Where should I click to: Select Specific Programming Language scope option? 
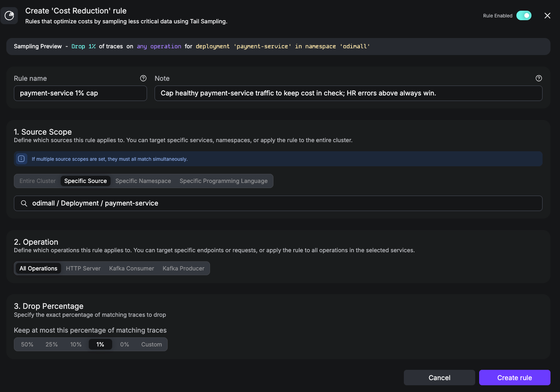pyautogui.click(x=224, y=181)
